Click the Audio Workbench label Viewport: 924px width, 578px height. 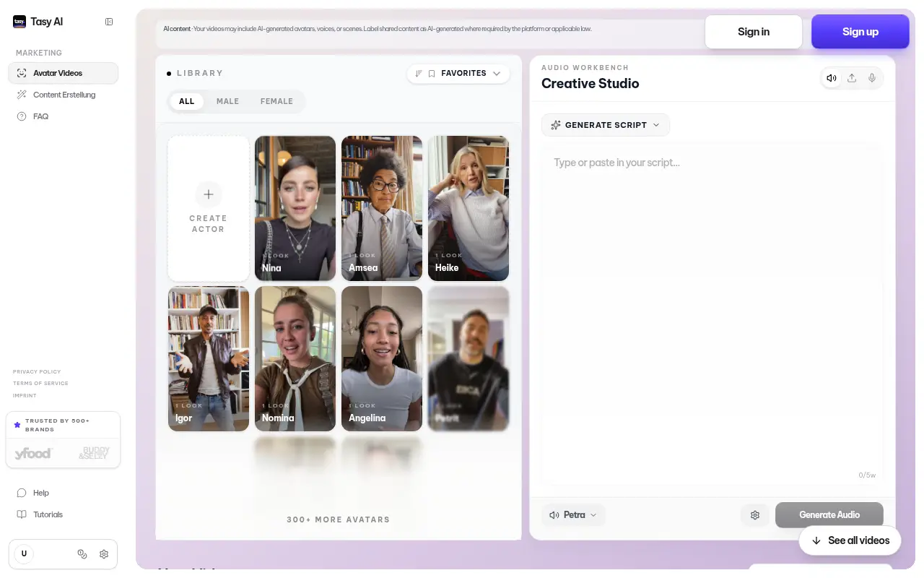click(x=585, y=68)
